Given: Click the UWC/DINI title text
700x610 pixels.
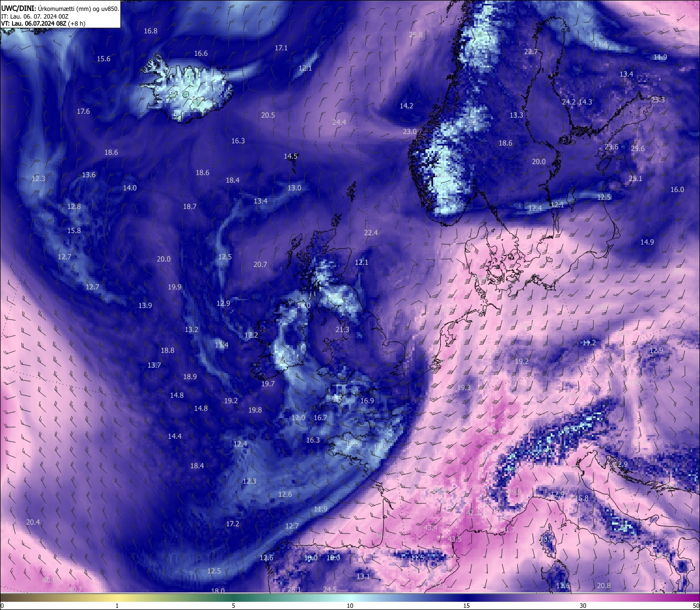Looking at the screenshot, I should [x=19, y=9].
